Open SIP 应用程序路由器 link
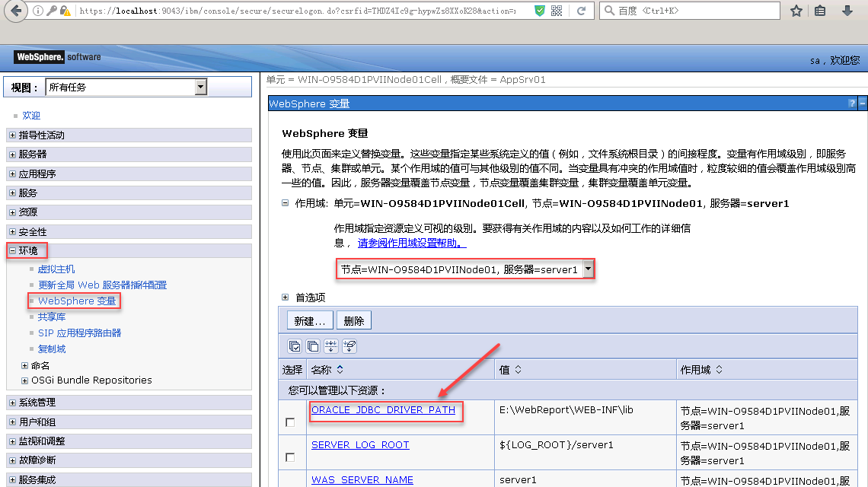 [x=80, y=333]
